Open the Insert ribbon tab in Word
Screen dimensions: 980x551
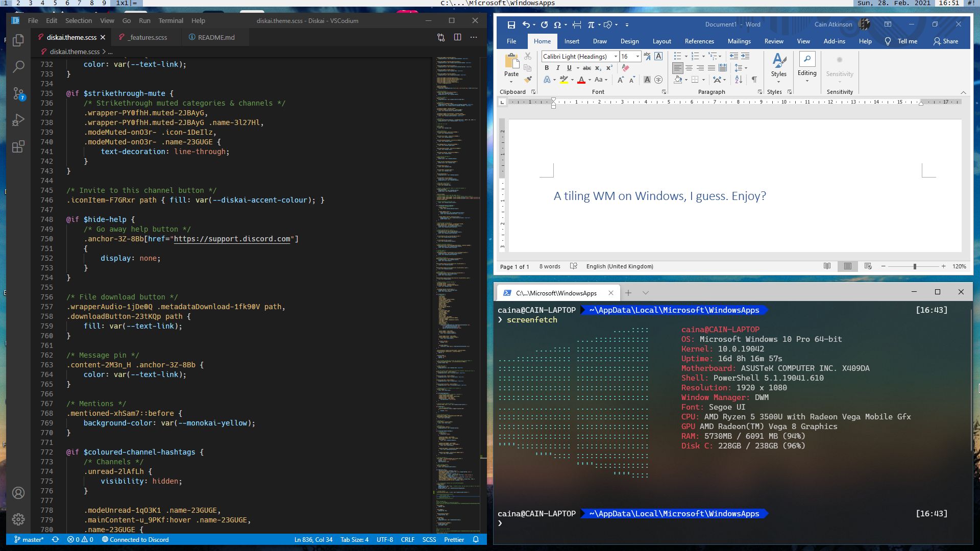pyautogui.click(x=571, y=41)
